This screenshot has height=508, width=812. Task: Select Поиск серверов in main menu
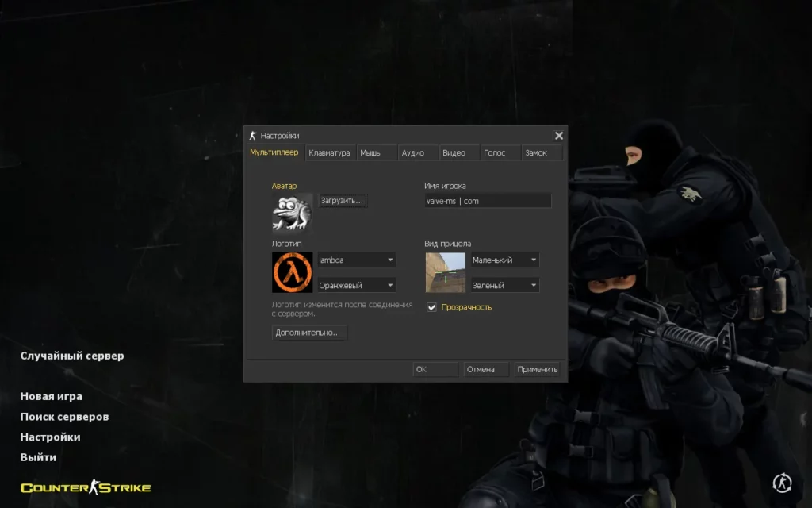(x=64, y=417)
